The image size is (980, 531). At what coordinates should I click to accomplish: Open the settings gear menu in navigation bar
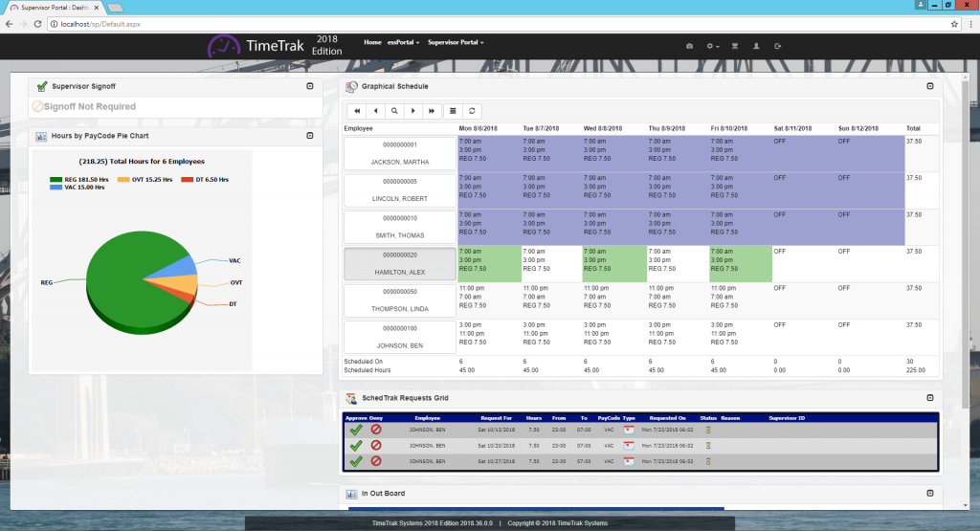pos(712,46)
